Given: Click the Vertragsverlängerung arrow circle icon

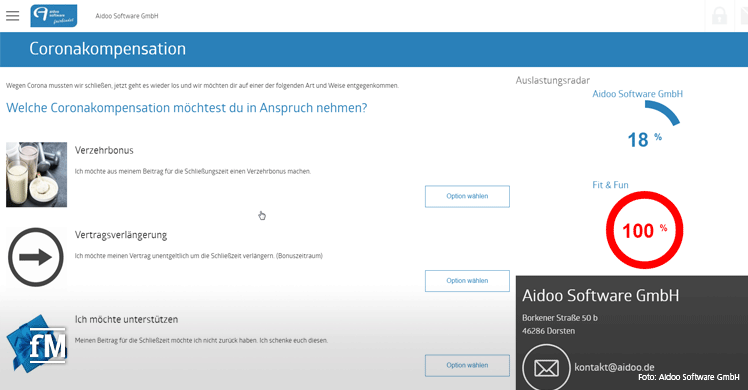Looking at the screenshot, I should (x=36, y=257).
